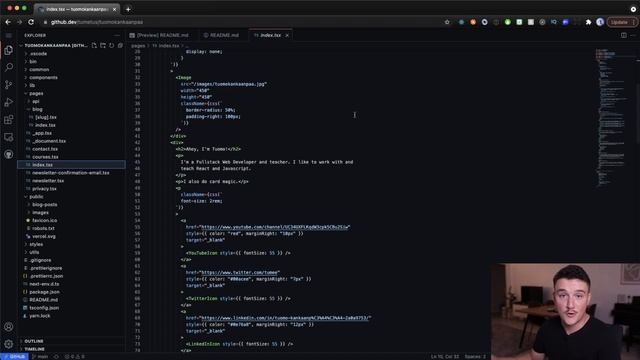Viewport: 640px width, 360px height.
Task: Click the orange extension icon in toolbar
Action: pyautogui.click(x=473, y=22)
